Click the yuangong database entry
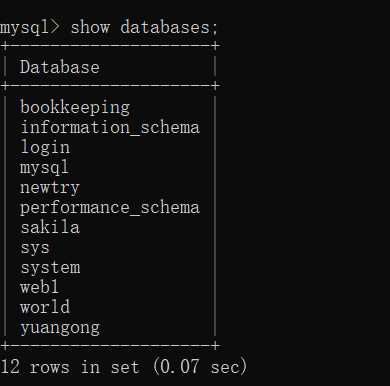The image size is (390, 386). click(x=60, y=328)
